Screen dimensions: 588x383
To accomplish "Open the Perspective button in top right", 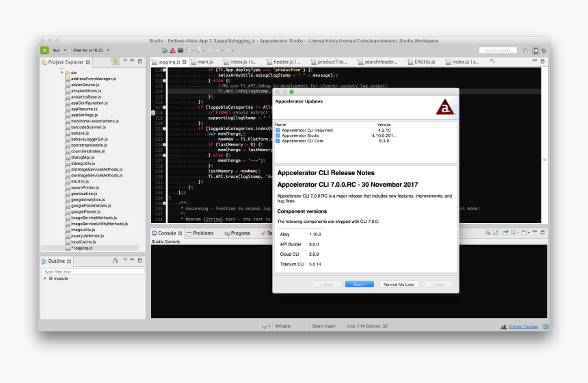I will point(525,50).
